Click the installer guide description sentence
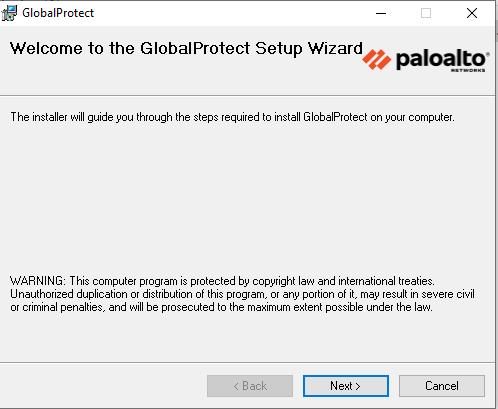This screenshot has width=498, height=409. click(x=232, y=117)
